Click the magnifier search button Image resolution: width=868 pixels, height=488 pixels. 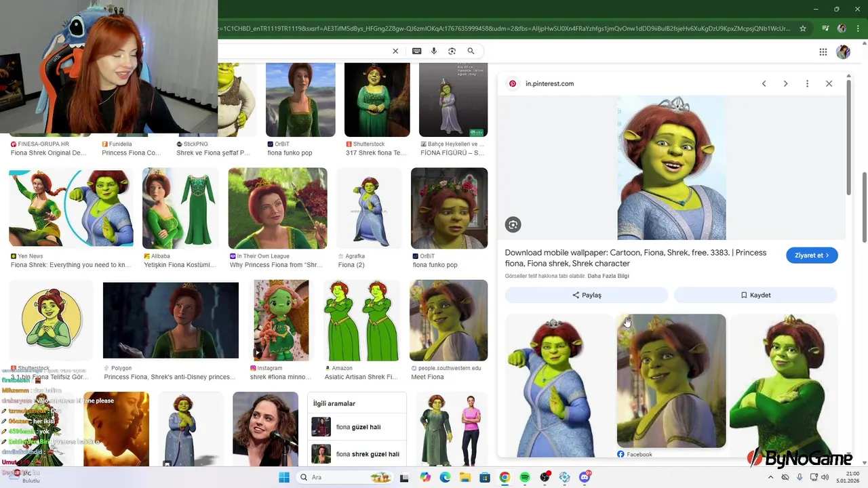point(471,51)
